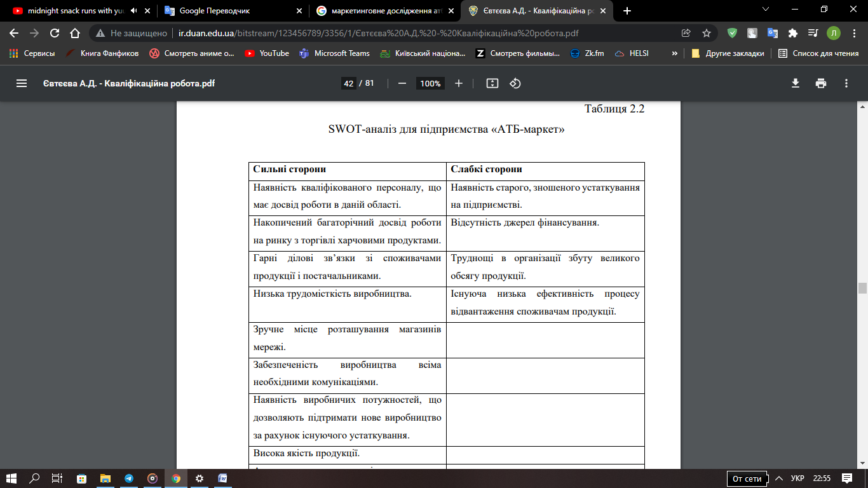This screenshot has width=868, height=488.
Task: Open File Explorer from taskbar
Action: tap(105, 478)
